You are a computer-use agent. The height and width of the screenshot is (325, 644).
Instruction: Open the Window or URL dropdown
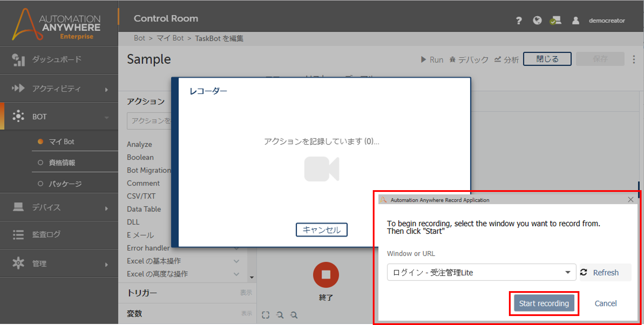(x=481, y=272)
